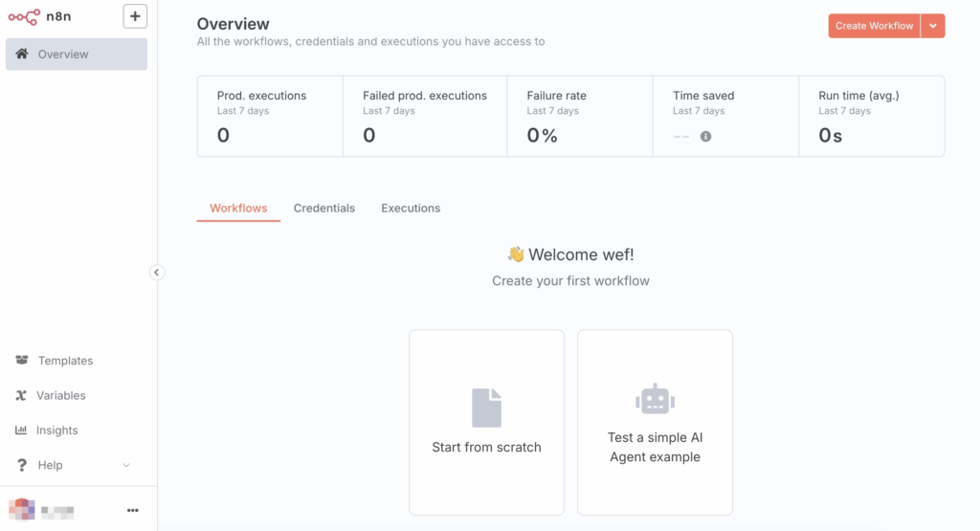Switch to the Workflows tab
The width and height of the screenshot is (980, 531).
point(238,208)
